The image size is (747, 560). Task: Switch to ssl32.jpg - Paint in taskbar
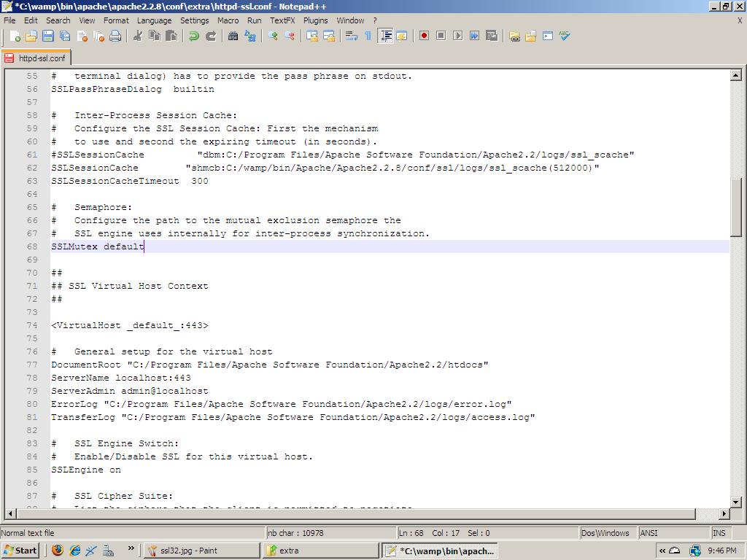(201, 551)
